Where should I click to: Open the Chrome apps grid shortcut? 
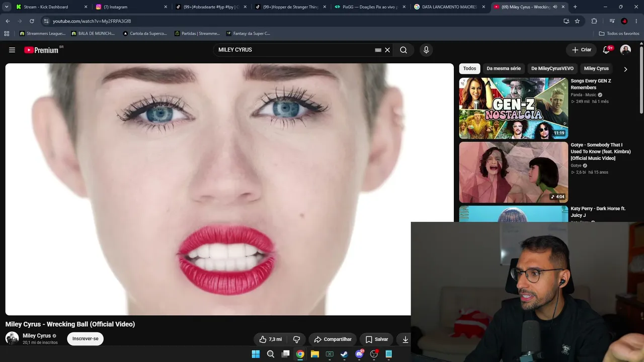click(x=7, y=34)
